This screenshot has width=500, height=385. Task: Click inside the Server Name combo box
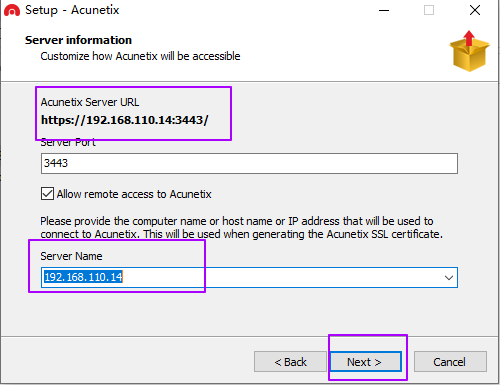coord(249,277)
